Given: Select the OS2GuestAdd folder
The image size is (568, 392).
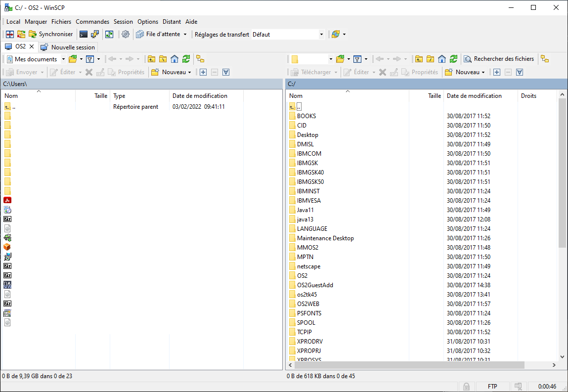Looking at the screenshot, I should click(x=315, y=285).
